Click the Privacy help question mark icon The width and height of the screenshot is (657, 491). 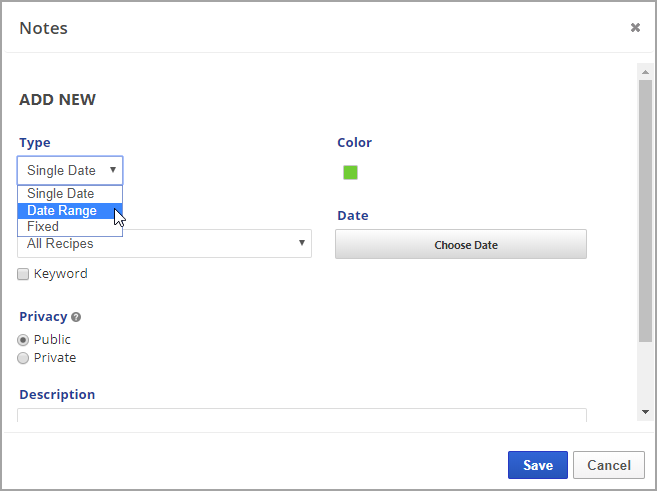click(x=76, y=317)
